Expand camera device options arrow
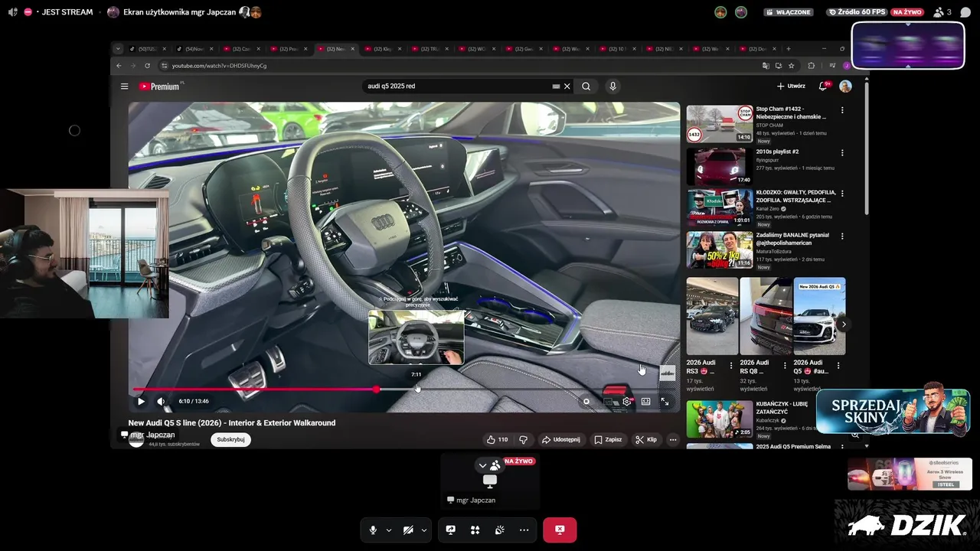Screen dimensions: 980x551 pos(424,530)
